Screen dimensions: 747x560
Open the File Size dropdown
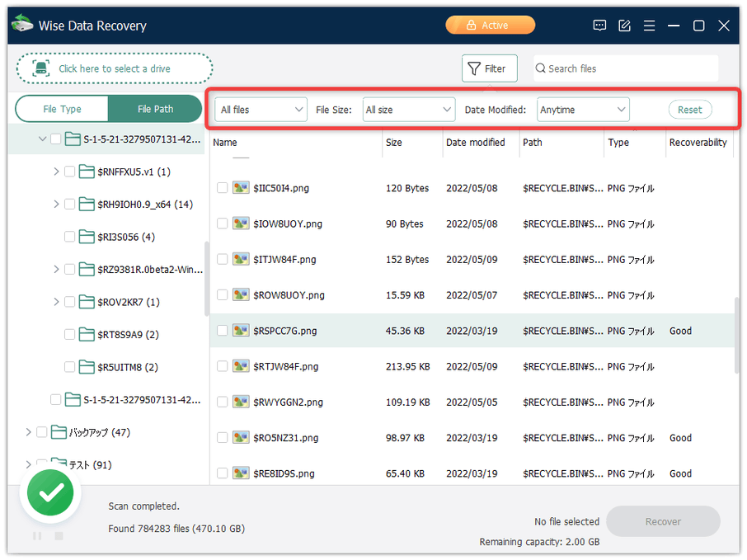(x=409, y=110)
